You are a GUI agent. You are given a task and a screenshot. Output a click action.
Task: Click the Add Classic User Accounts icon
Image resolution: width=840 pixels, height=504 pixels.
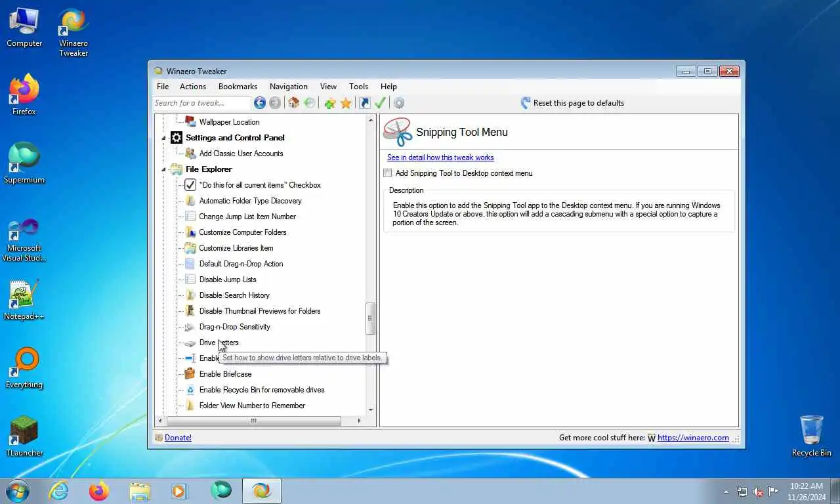pyautogui.click(x=190, y=153)
